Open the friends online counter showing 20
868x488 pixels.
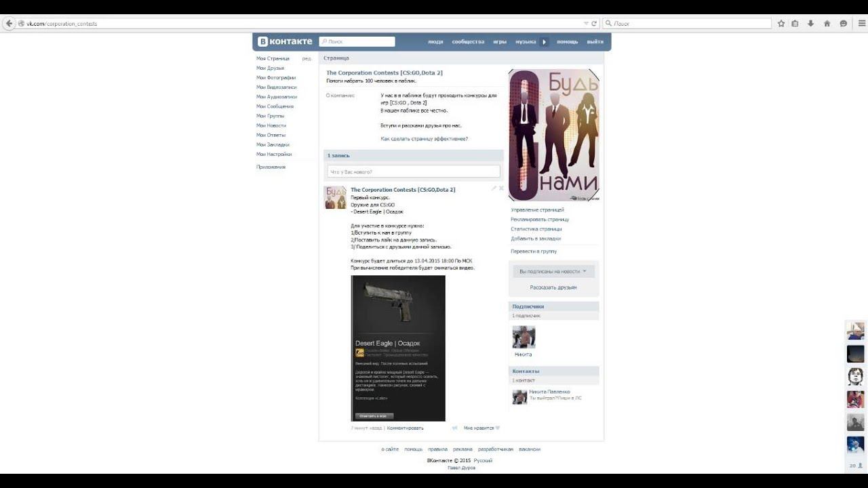[856, 466]
